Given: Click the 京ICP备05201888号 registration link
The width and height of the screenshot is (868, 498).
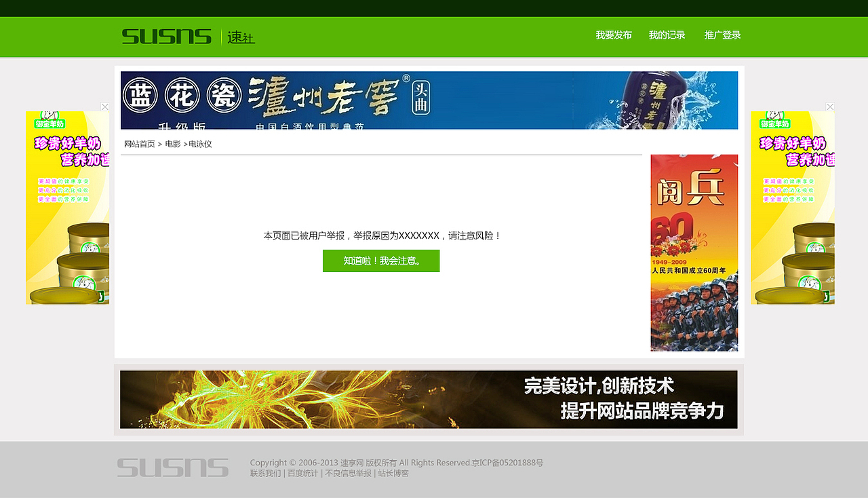Looking at the screenshot, I should (x=509, y=462).
